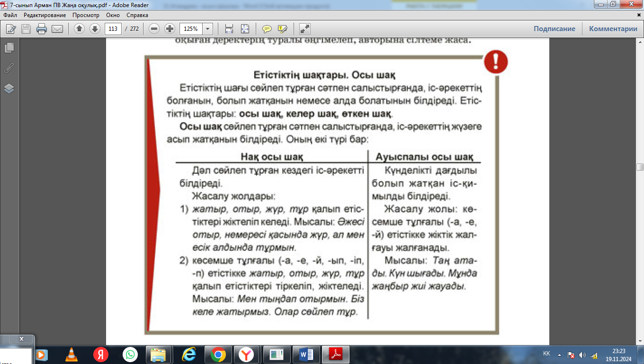This screenshot has height=364, width=644.
Task: Switch to Word in the taskbar
Action: coord(307,354)
